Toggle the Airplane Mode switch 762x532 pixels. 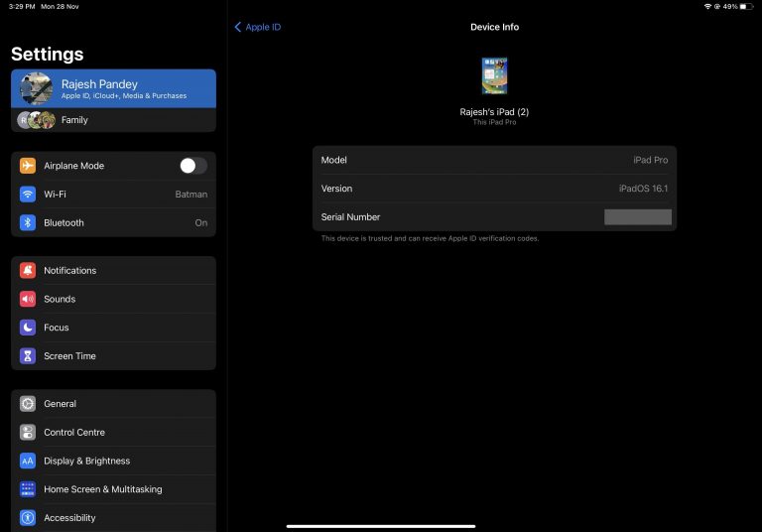(193, 166)
